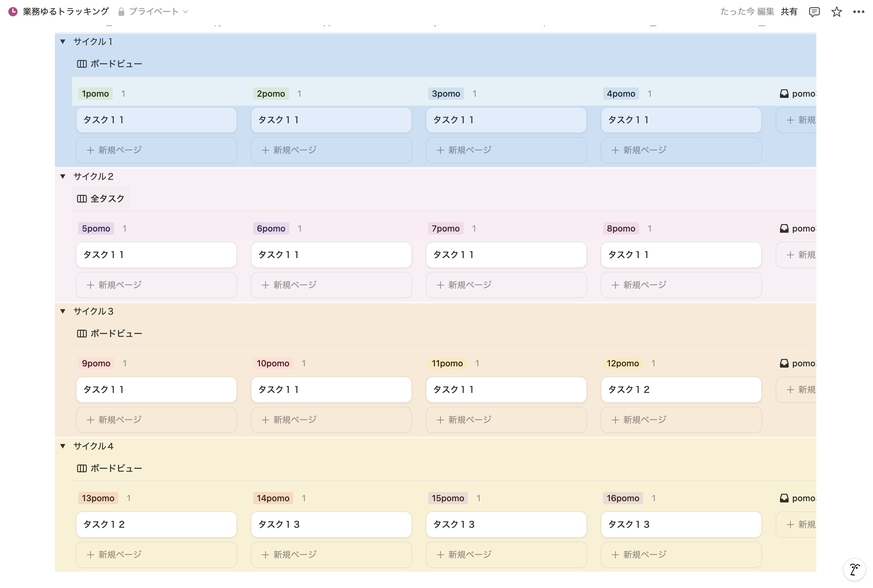Collapse the サイクル3 toggle triangle
This screenshot has height=588, width=873.
coord(63,311)
